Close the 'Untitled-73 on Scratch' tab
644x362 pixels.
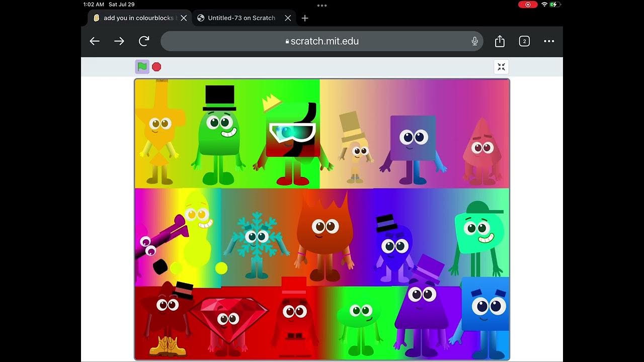pos(288,18)
